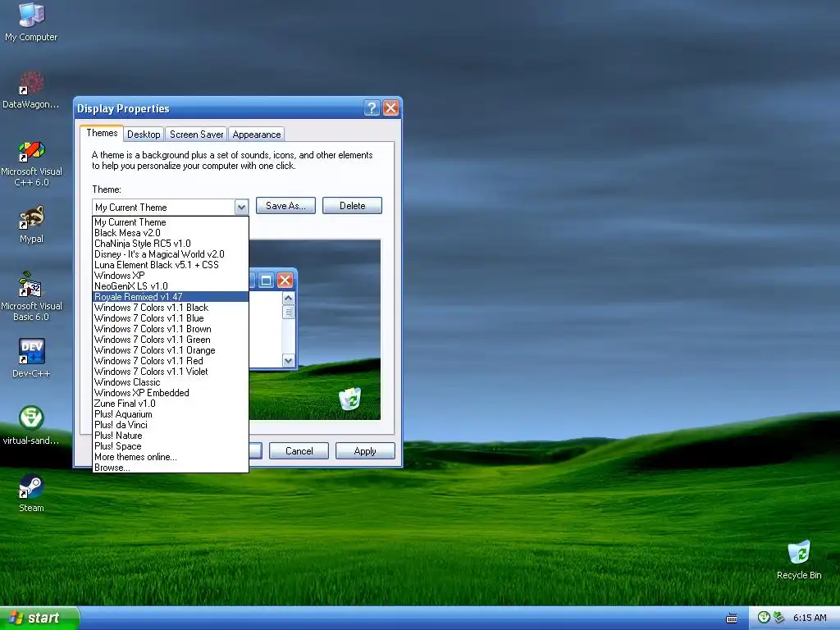The image size is (840, 630).
Task: Click the Save As... button
Action: click(x=285, y=206)
